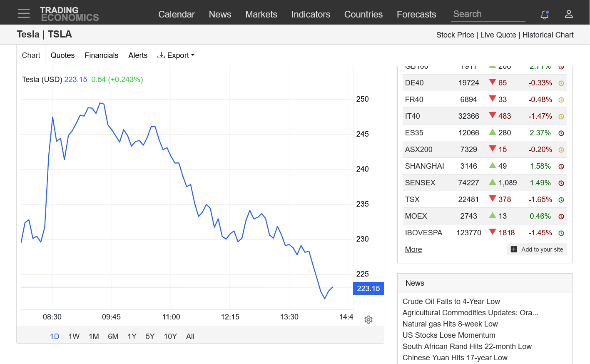Select the 1W chart range

74,337
